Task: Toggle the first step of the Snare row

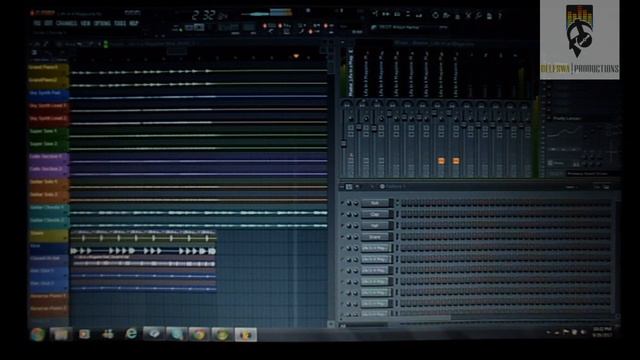Action: click(403, 237)
